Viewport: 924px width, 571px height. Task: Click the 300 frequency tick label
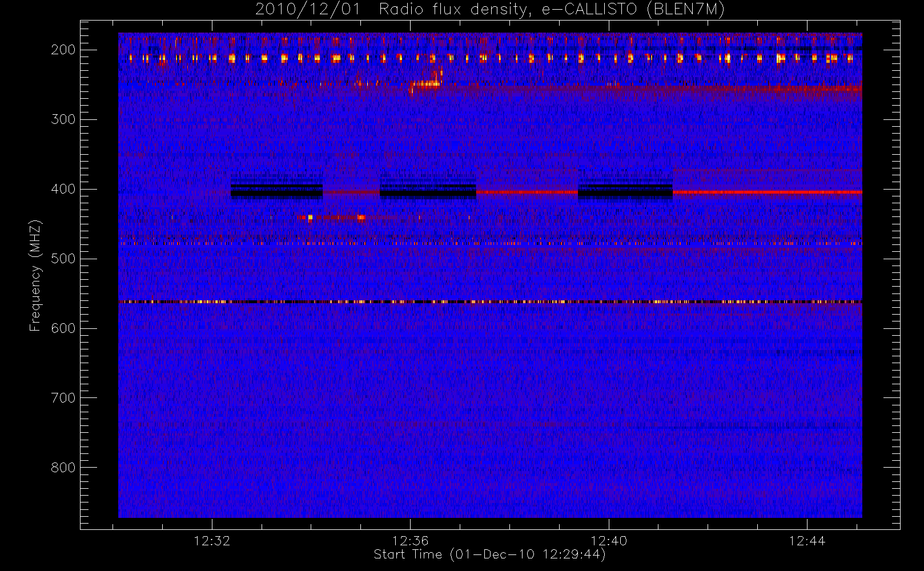[x=63, y=119]
